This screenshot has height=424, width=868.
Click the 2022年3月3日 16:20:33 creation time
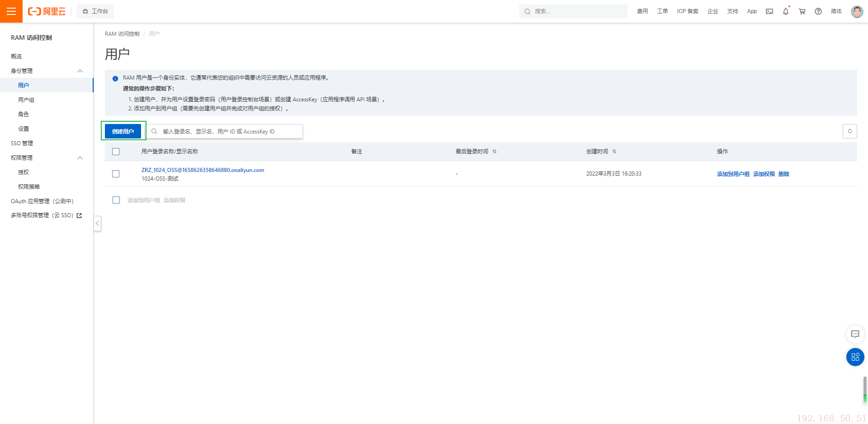pyautogui.click(x=613, y=174)
